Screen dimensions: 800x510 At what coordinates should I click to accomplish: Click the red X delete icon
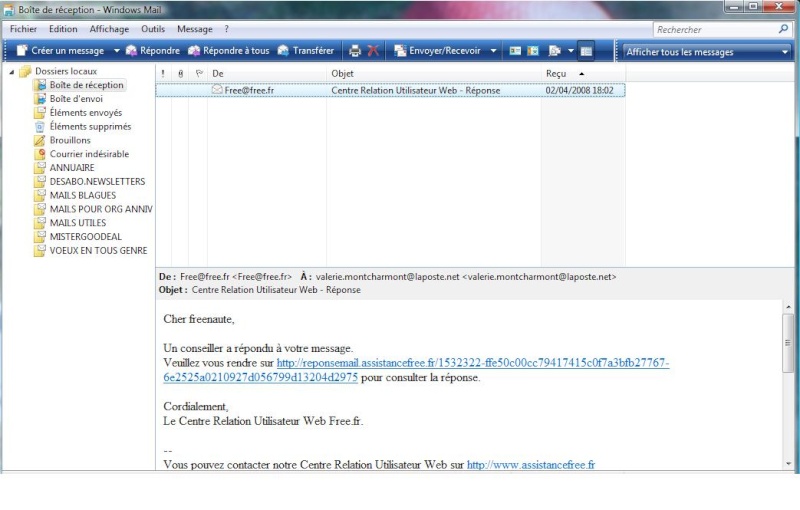(x=373, y=50)
